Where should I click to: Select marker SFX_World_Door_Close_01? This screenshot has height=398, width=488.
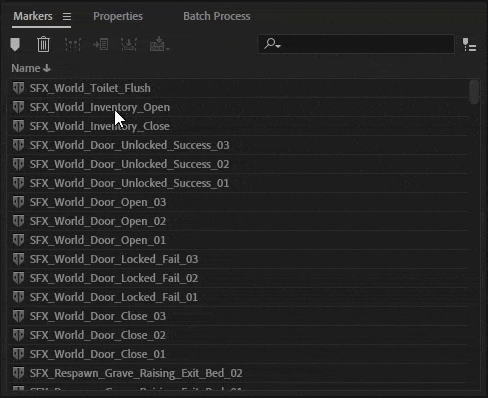[239, 354]
